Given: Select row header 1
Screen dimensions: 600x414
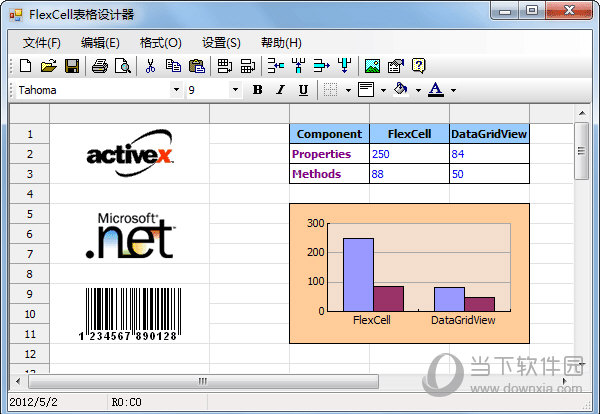Looking at the screenshot, I should tap(30, 134).
